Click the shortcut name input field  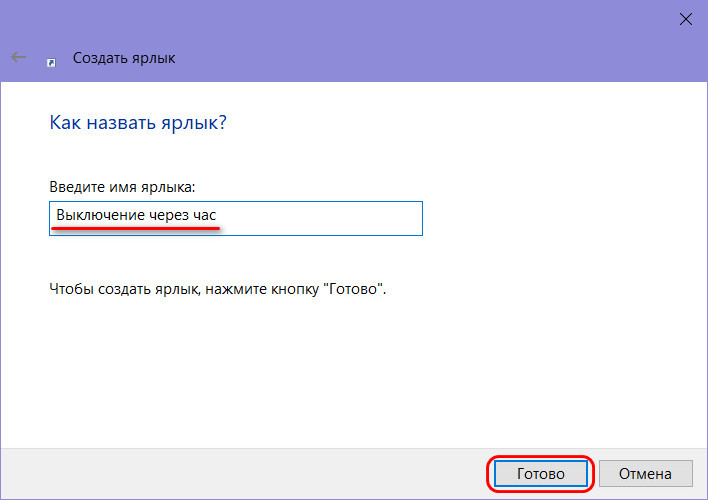236,218
